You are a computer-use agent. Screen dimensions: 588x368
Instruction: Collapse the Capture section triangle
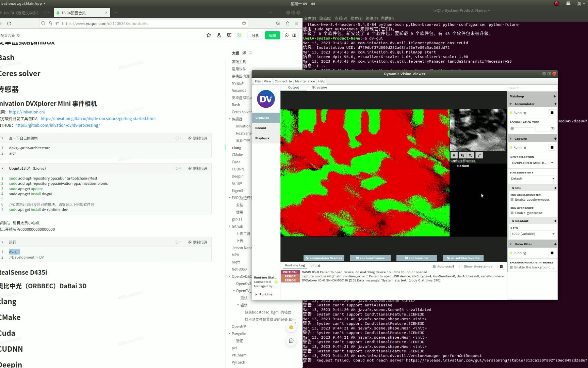click(511, 139)
